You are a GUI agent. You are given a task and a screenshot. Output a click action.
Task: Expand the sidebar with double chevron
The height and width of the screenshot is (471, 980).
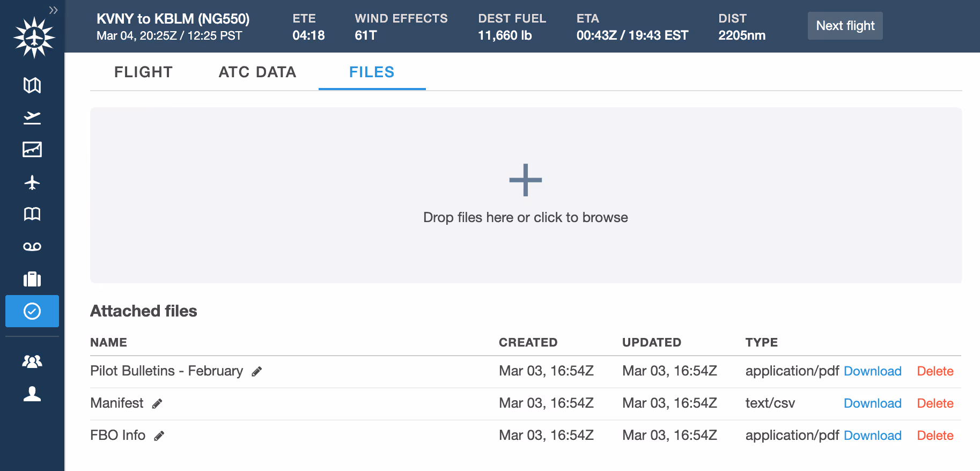point(53,10)
